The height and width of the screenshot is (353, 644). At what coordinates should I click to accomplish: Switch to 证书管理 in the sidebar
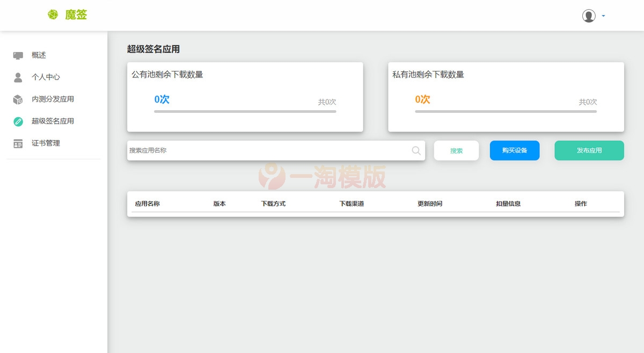[x=47, y=143]
